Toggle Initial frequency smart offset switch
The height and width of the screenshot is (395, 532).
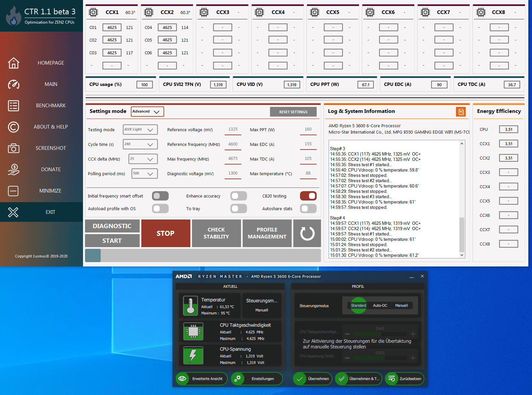click(x=160, y=196)
